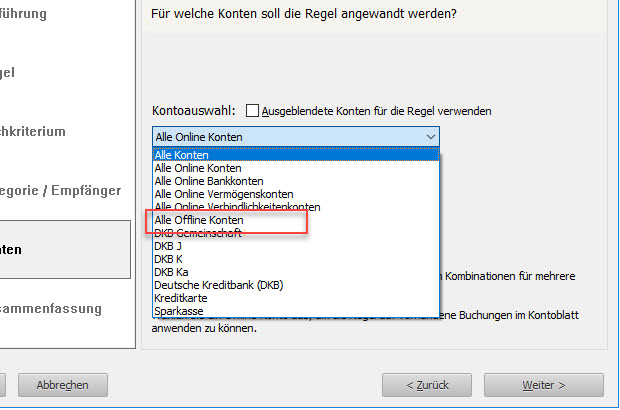
Task: Open the 'Kategorie / Empfänger' wizard step
Action: point(60,191)
